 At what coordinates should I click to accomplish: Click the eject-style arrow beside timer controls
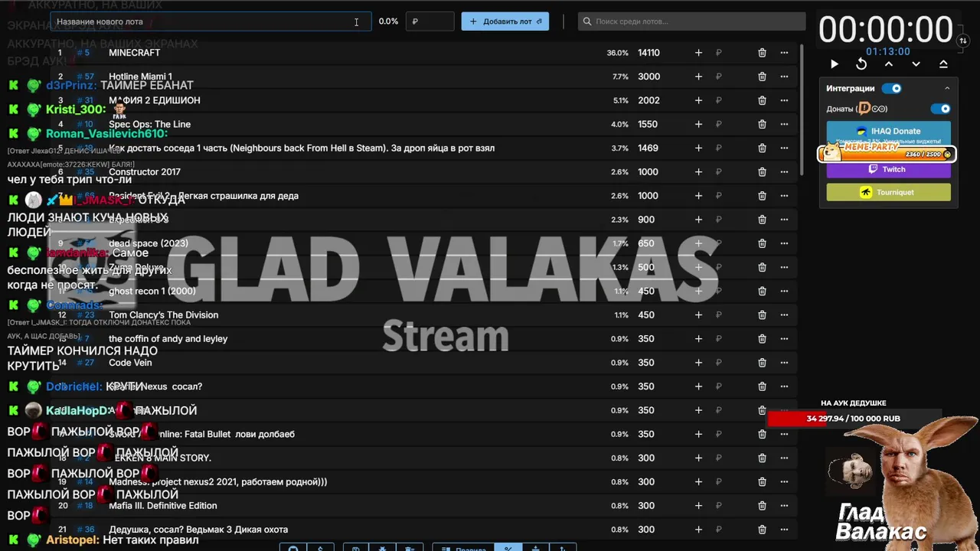coord(943,64)
